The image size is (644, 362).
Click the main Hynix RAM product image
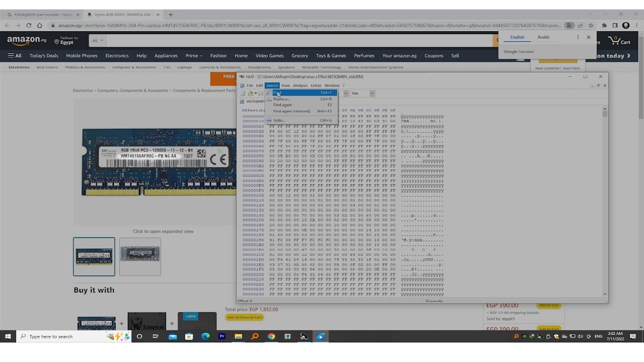coord(159,162)
